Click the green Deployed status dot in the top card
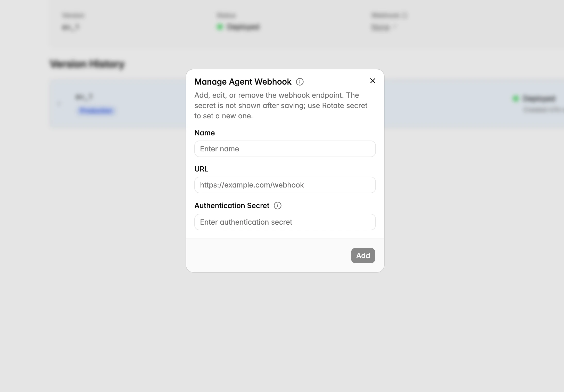564x392 pixels. pyautogui.click(x=220, y=27)
